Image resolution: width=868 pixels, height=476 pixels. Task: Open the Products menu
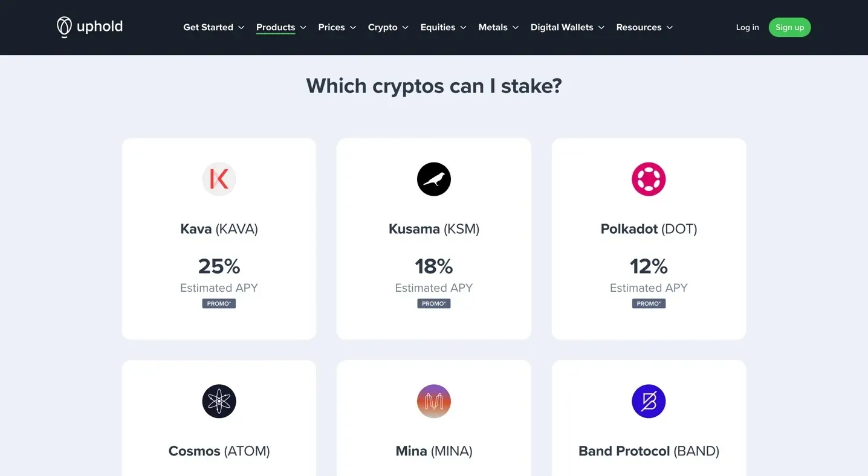276,27
